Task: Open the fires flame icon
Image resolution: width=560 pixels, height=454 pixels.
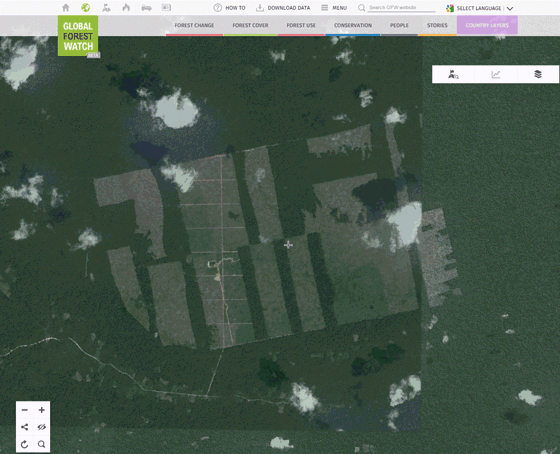Action: [126, 8]
